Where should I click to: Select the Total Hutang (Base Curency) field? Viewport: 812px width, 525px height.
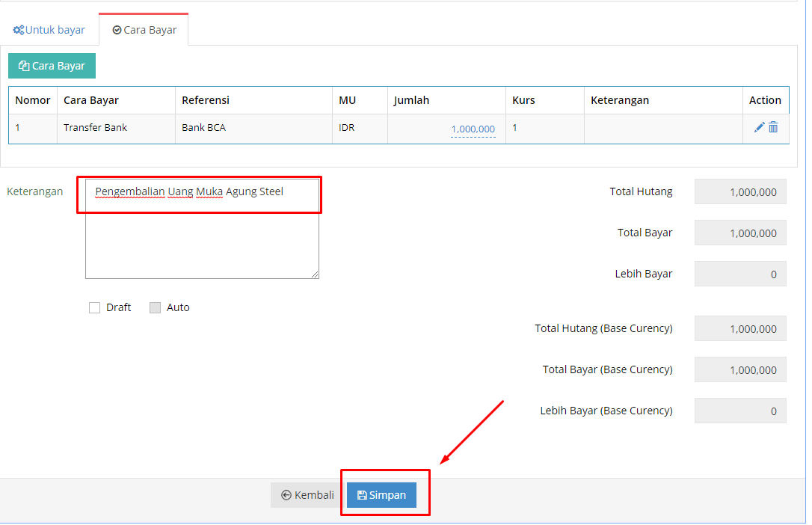(x=740, y=329)
